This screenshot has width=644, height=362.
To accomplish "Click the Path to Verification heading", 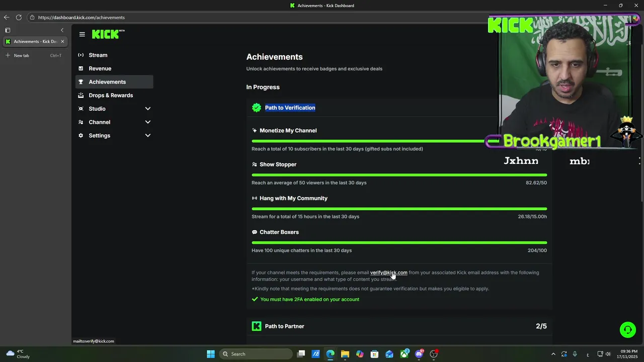I will [290, 108].
